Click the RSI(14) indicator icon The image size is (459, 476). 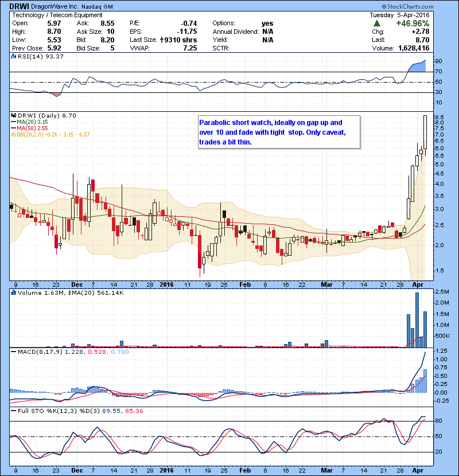[x=13, y=56]
